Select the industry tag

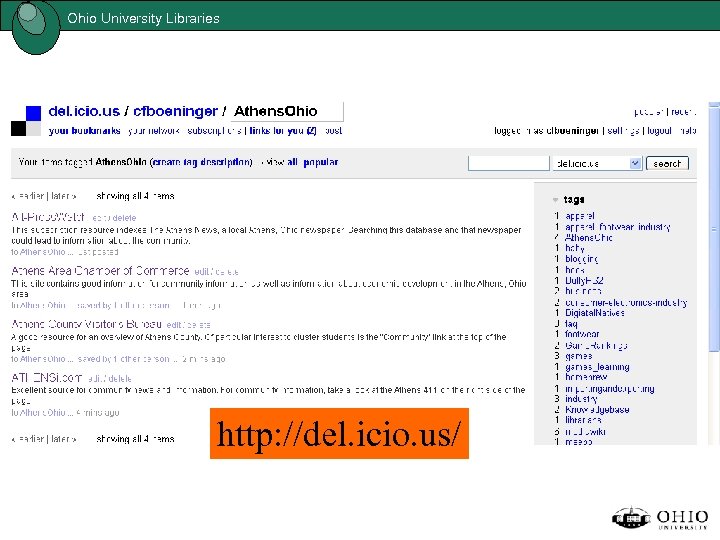click(581, 399)
